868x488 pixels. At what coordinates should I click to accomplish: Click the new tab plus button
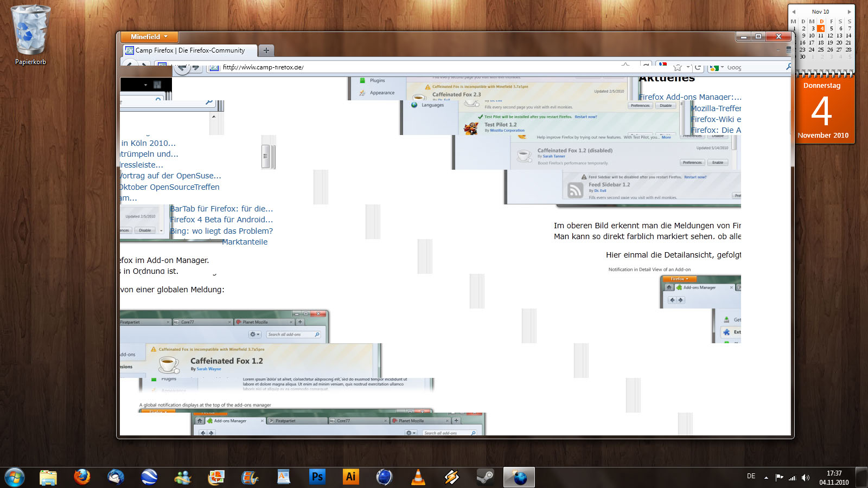[x=266, y=50]
